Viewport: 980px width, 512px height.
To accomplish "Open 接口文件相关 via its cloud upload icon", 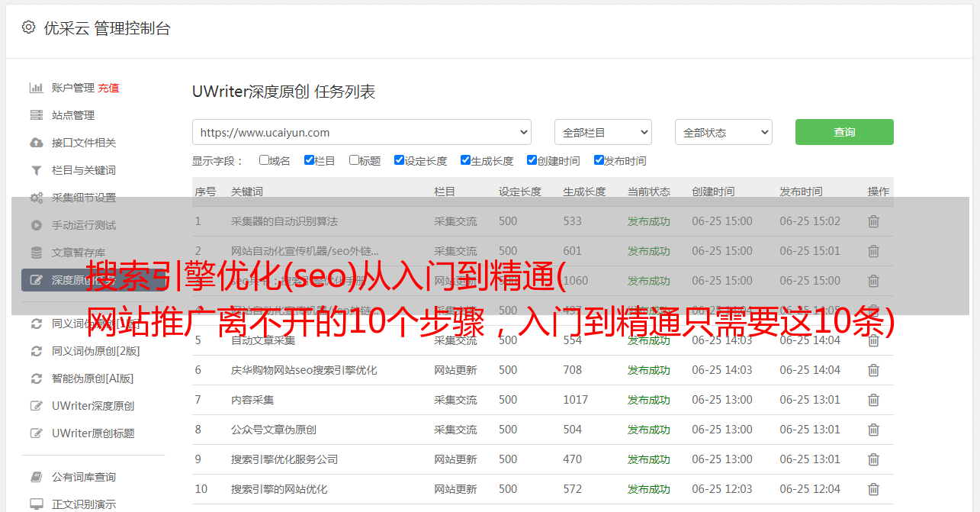I will [x=36, y=143].
